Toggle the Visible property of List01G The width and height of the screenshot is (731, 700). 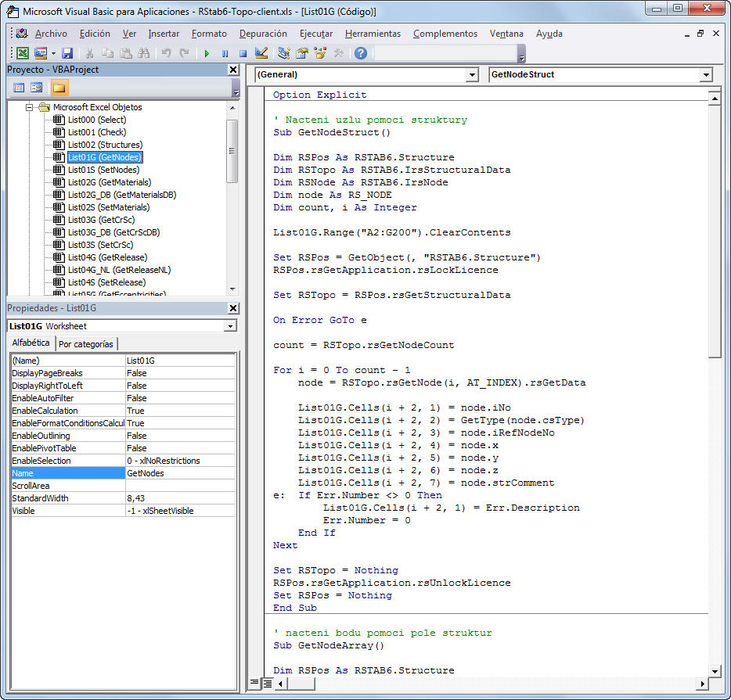pyautogui.click(x=180, y=511)
